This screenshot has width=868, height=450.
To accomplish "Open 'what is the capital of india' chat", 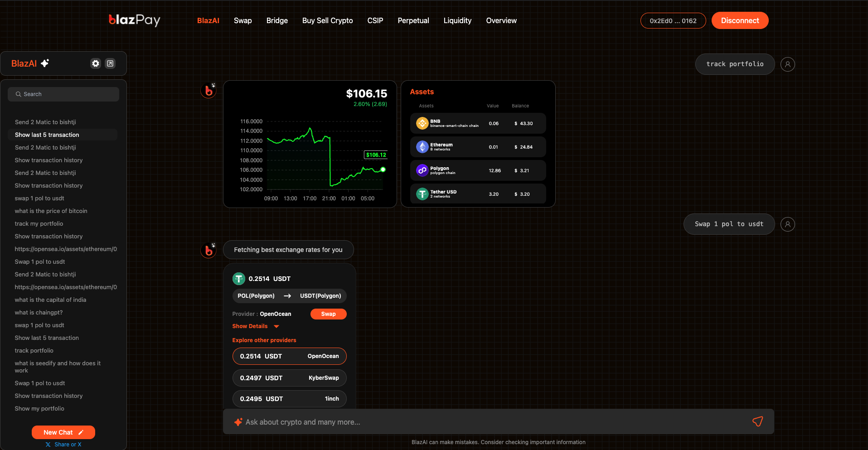I will [x=50, y=300].
